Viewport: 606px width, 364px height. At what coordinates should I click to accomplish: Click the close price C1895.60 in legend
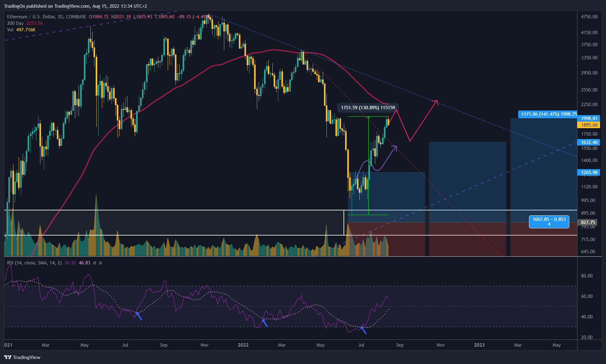165,17
